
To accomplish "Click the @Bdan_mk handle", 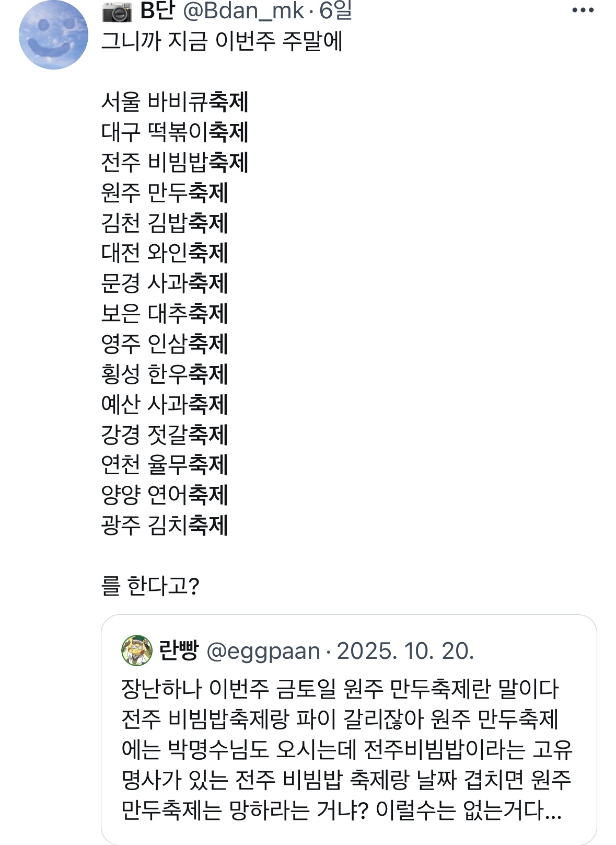I will point(243,10).
